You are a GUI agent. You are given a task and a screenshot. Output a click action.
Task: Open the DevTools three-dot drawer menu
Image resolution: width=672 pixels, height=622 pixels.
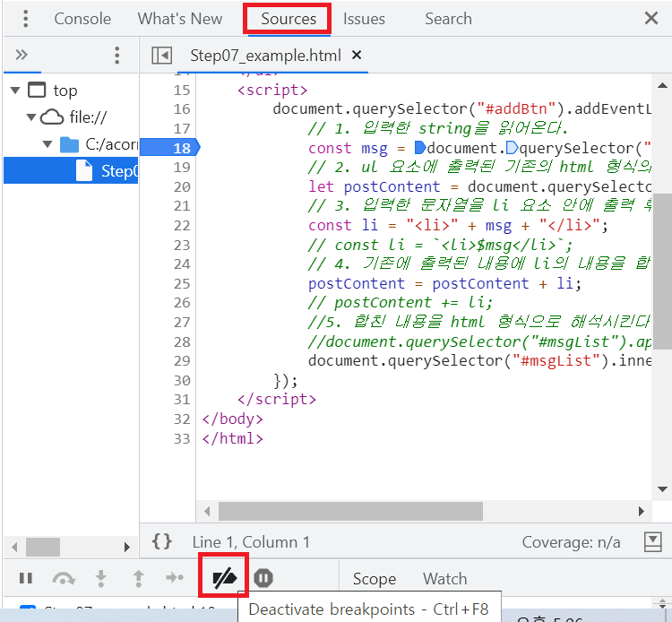(x=26, y=19)
